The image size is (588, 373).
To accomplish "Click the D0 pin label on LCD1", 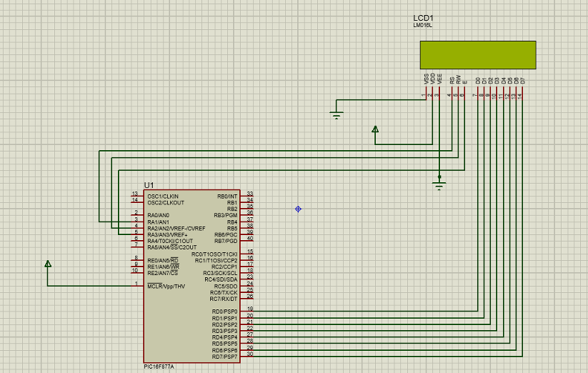I will pyautogui.click(x=478, y=80).
